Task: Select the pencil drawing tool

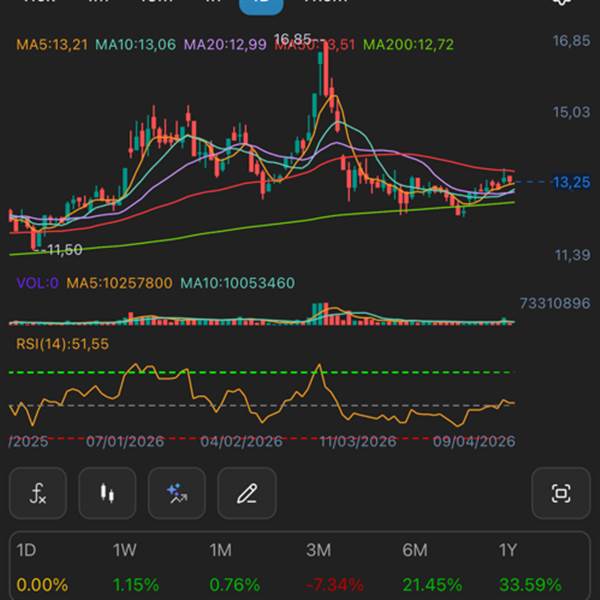Action: pos(247,493)
